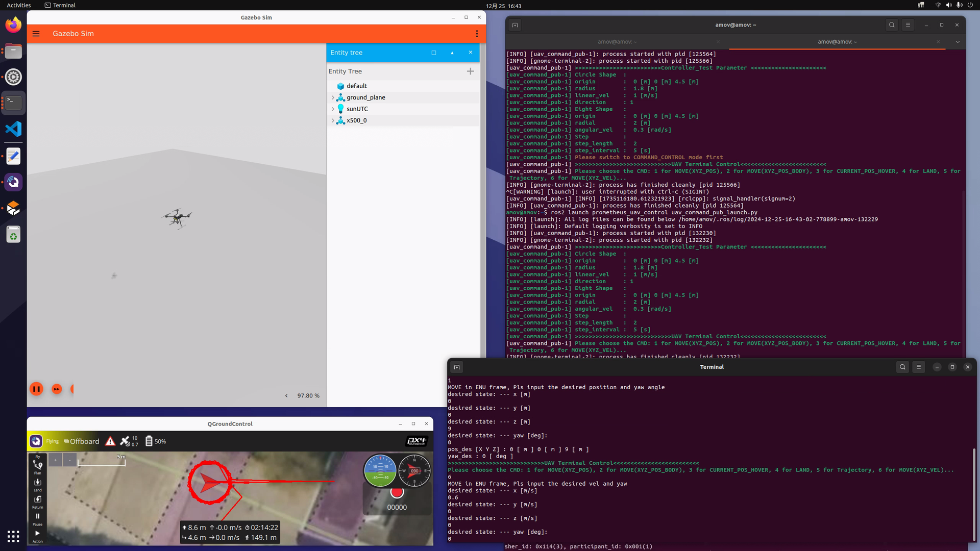Search in the lower Terminal window
Viewport: 980px width, 551px height.
tap(902, 367)
